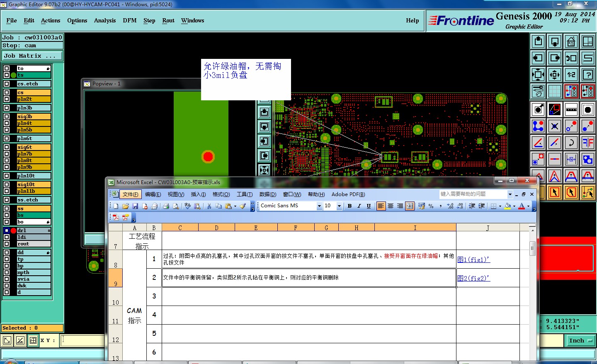This screenshot has height=364, width=597.
Task: Click the pan left arrow icon
Action: coord(538,58)
